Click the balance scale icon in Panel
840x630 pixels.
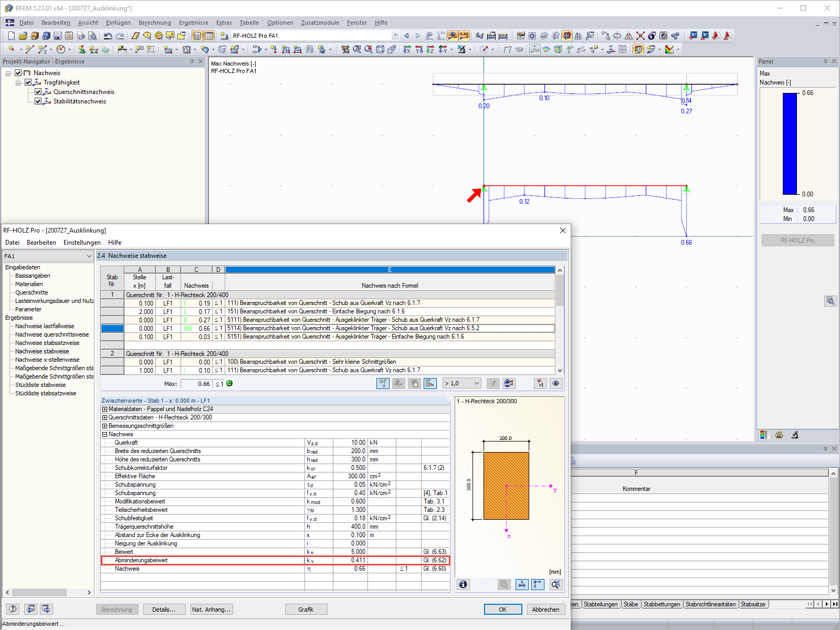pyautogui.click(x=779, y=435)
